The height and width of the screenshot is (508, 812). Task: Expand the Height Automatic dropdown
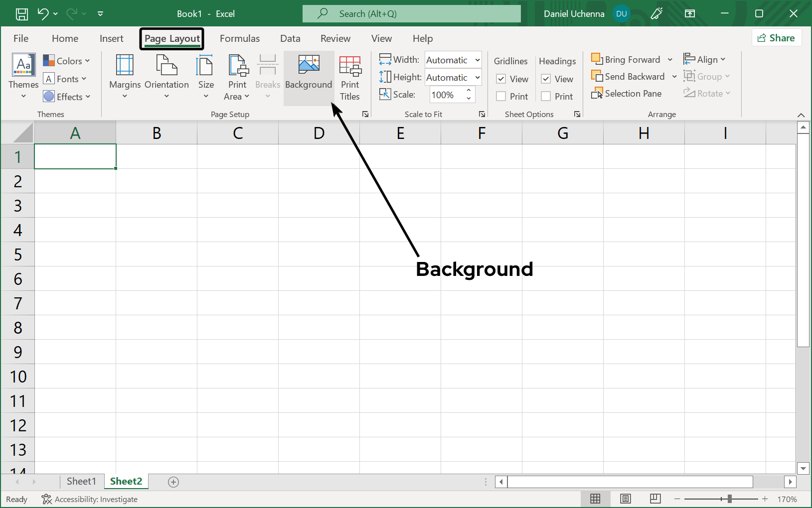pos(477,78)
